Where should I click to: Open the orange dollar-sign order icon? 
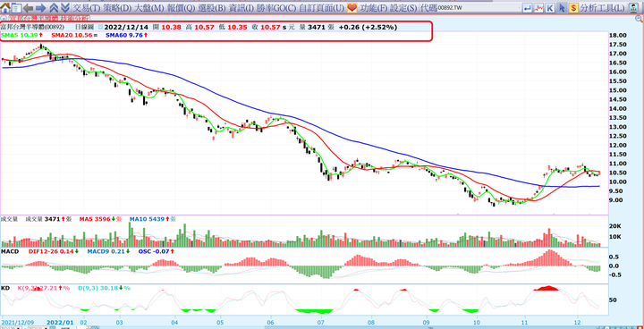[573, 7]
